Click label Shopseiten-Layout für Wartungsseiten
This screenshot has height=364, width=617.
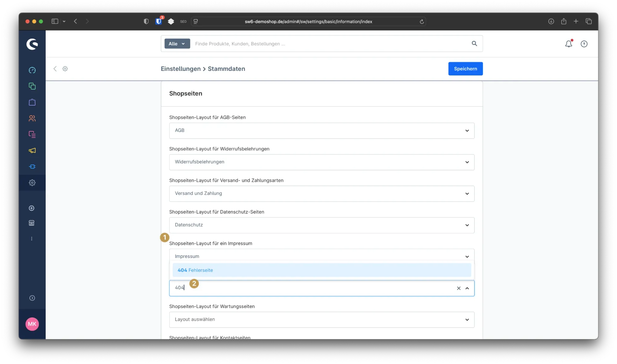212,306
